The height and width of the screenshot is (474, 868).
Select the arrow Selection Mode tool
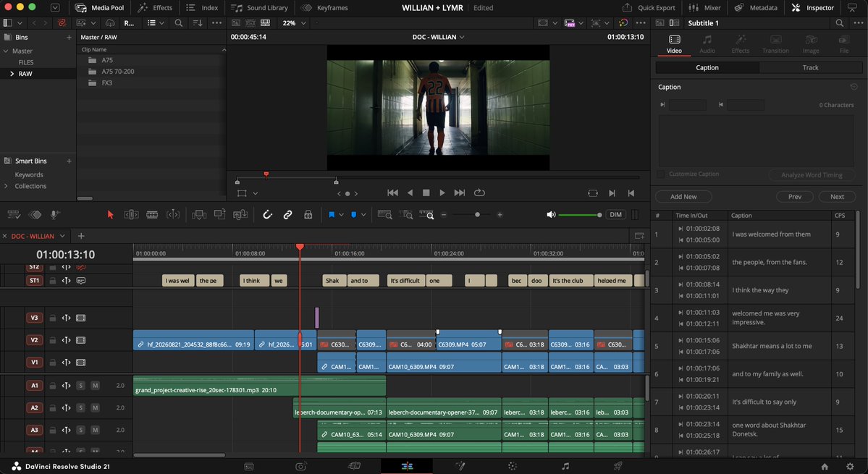(110, 215)
